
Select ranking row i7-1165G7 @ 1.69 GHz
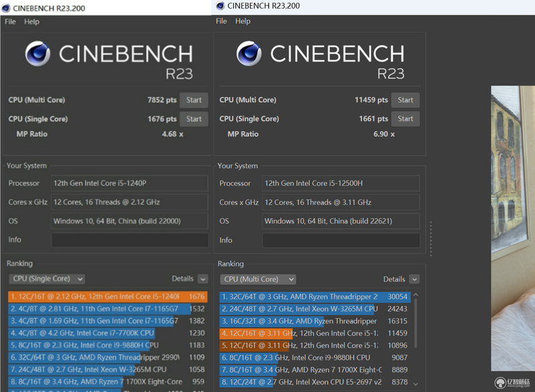click(108, 320)
